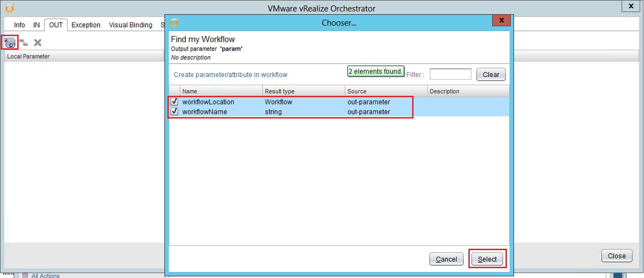
Task: Click the Clear button next to Filter
Action: [491, 74]
